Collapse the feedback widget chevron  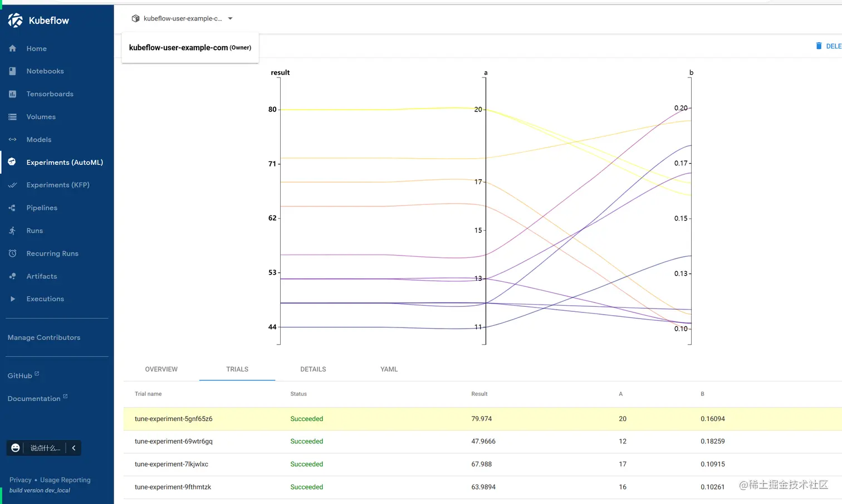coord(74,448)
